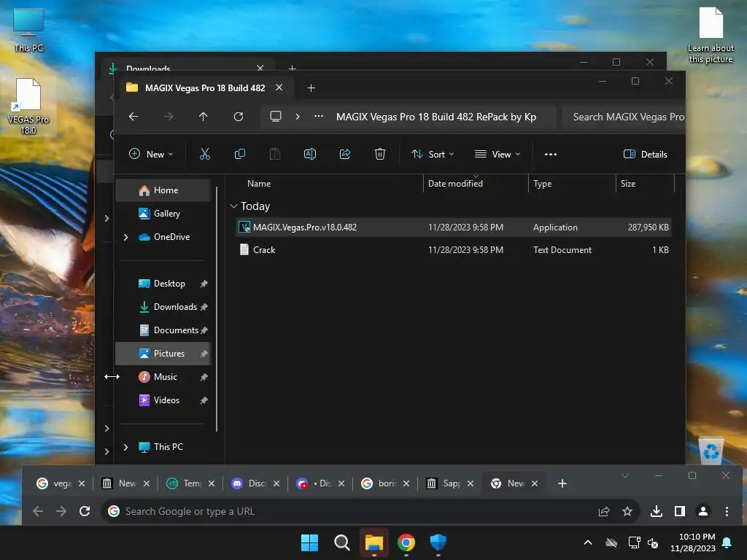Open the address bar breadcrumb ellipsis
The width and height of the screenshot is (747, 560).
point(319,116)
